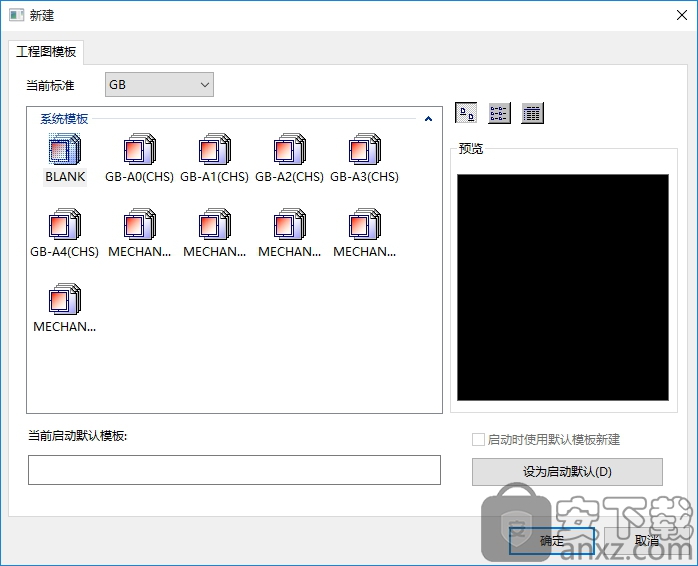
Task: Open the 工程图模板 tab
Action: pyautogui.click(x=46, y=52)
